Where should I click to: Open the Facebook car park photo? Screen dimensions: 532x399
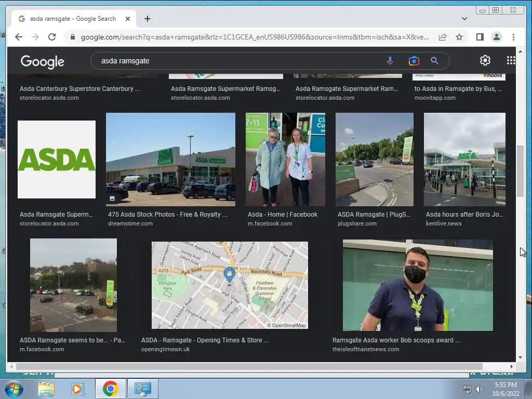74,285
